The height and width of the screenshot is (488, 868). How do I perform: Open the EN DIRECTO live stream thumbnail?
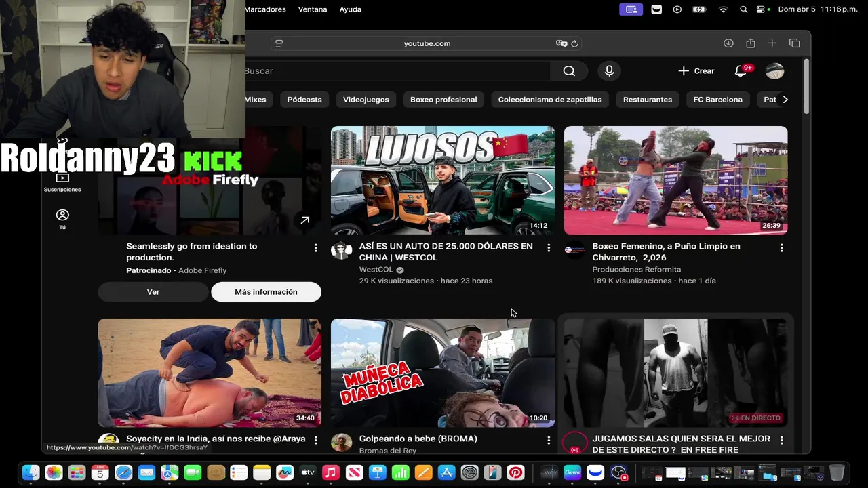pos(676,373)
